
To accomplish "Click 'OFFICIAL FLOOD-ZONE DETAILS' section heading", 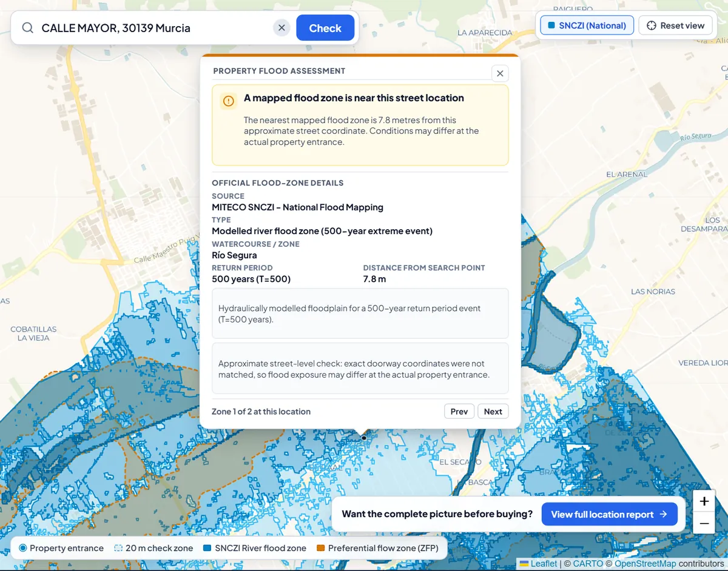I will tap(278, 183).
